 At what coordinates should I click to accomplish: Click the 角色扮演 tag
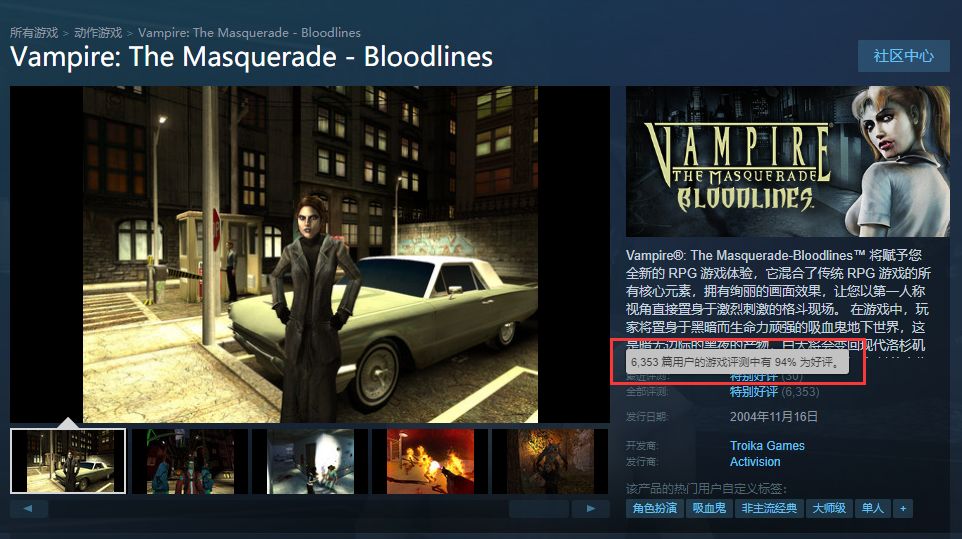point(655,508)
